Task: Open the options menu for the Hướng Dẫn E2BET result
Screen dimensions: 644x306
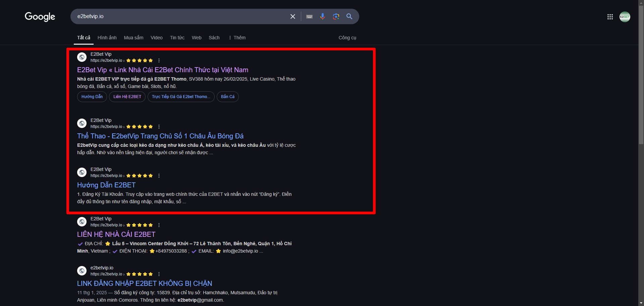Action: pyautogui.click(x=159, y=176)
